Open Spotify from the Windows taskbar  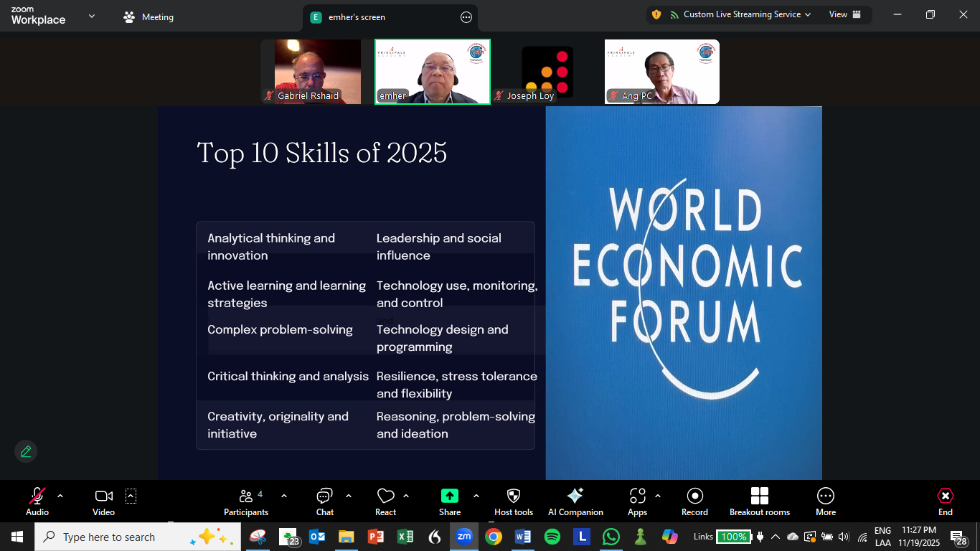(x=552, y=537)
